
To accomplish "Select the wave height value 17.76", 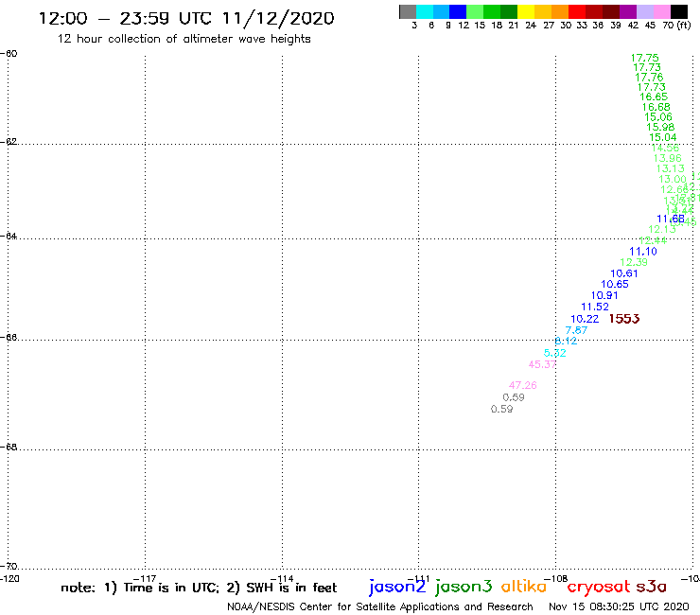I will tap(649, 78).
